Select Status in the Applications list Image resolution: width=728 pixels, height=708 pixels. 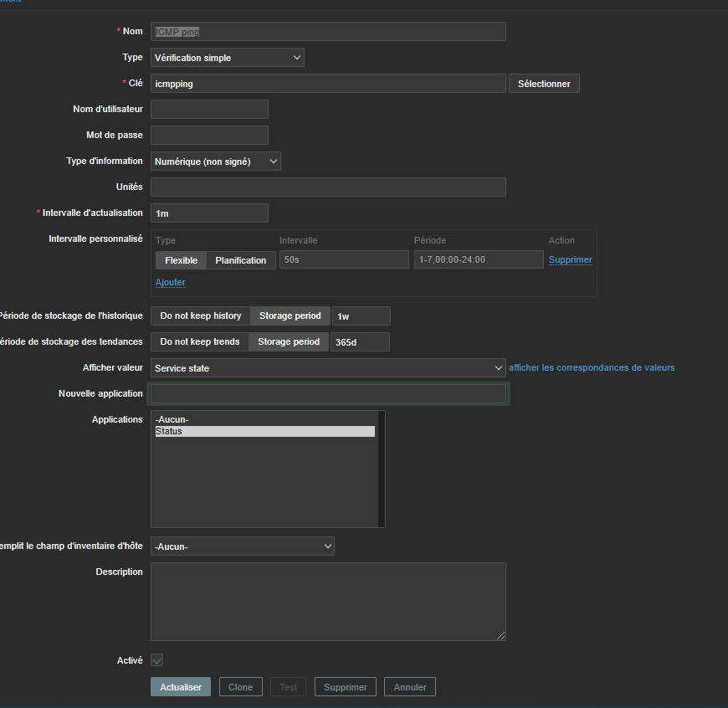click(x=264, y=432)
